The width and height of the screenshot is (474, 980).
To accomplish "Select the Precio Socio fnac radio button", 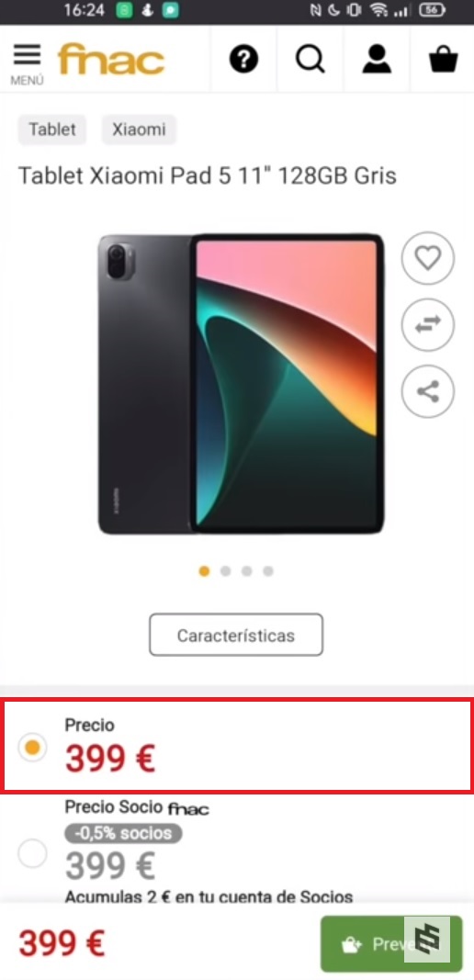I will [x=32, y=852].
